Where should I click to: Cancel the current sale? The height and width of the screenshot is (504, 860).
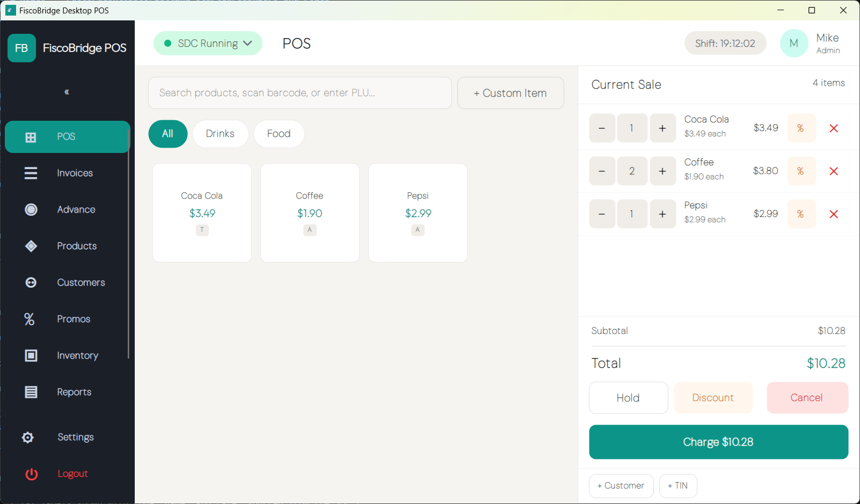click(x=807, y=398)
